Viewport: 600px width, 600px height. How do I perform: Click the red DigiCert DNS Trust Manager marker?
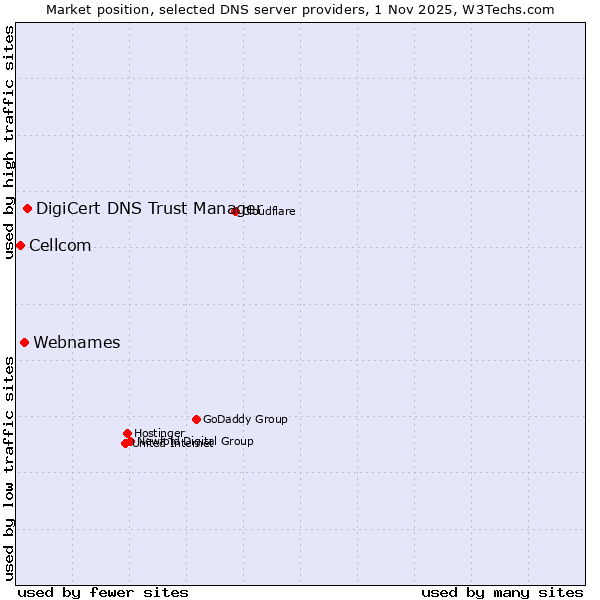tap(28, 208)
